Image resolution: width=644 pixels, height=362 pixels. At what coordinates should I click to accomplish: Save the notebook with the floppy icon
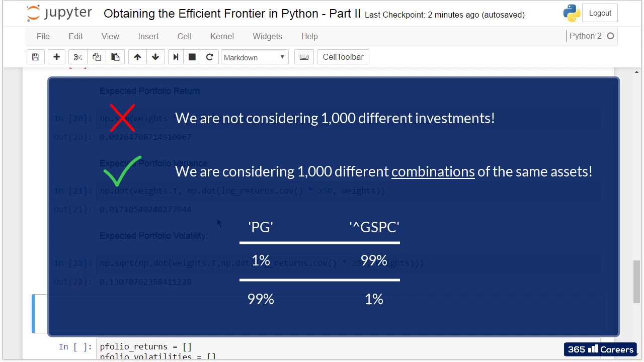(36, 57)
